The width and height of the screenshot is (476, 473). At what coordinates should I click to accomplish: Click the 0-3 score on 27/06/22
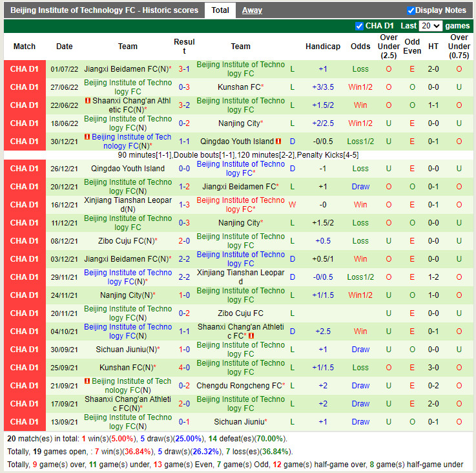click(184, 87)
